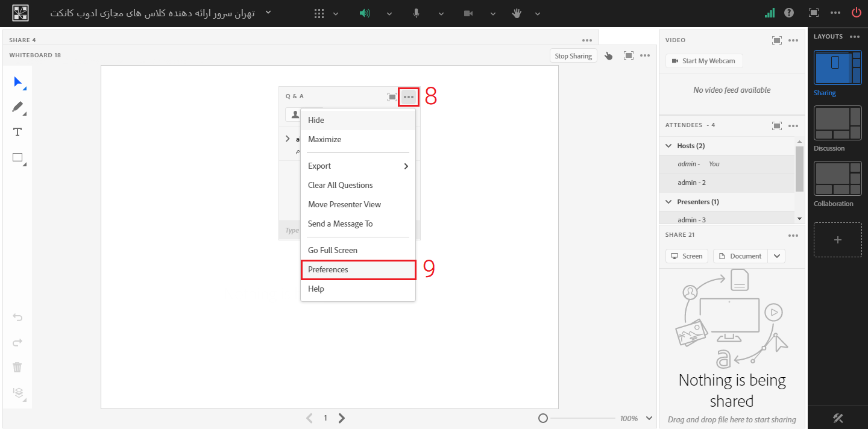
Task: Click the Stop Sharing button
Action: pos(573,56)
